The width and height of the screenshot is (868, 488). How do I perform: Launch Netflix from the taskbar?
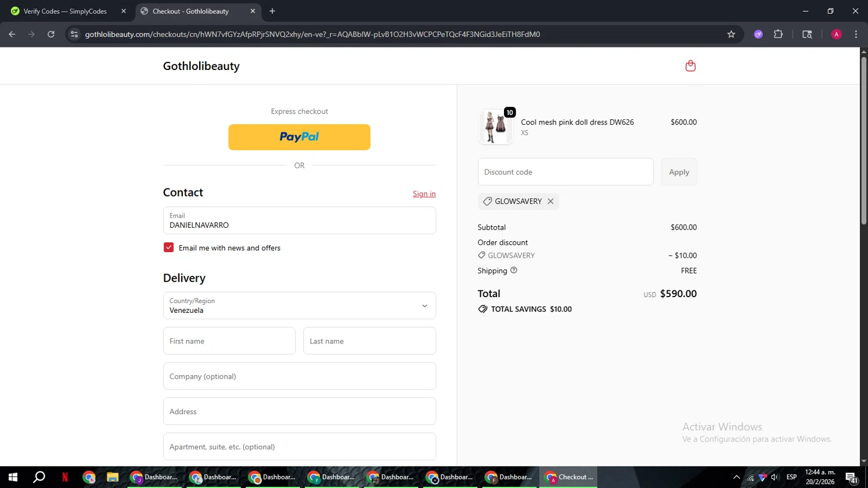coord(65,477)
